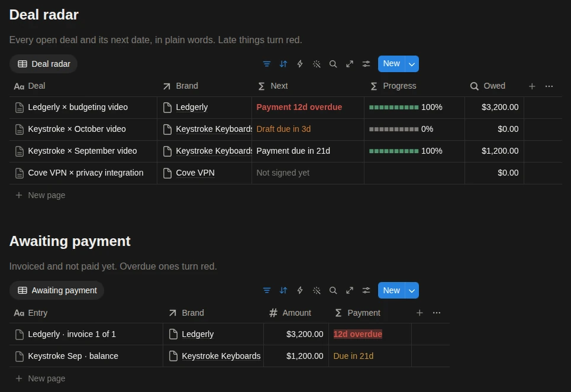Open 'Cove VPN × privacy integration' deal title
Viewport: 571px width, 392px height.
point(86,173)
